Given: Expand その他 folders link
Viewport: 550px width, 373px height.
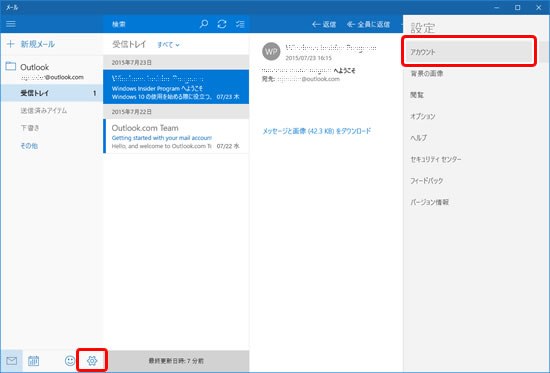Looking at the screenshot, I should (29, 146).
